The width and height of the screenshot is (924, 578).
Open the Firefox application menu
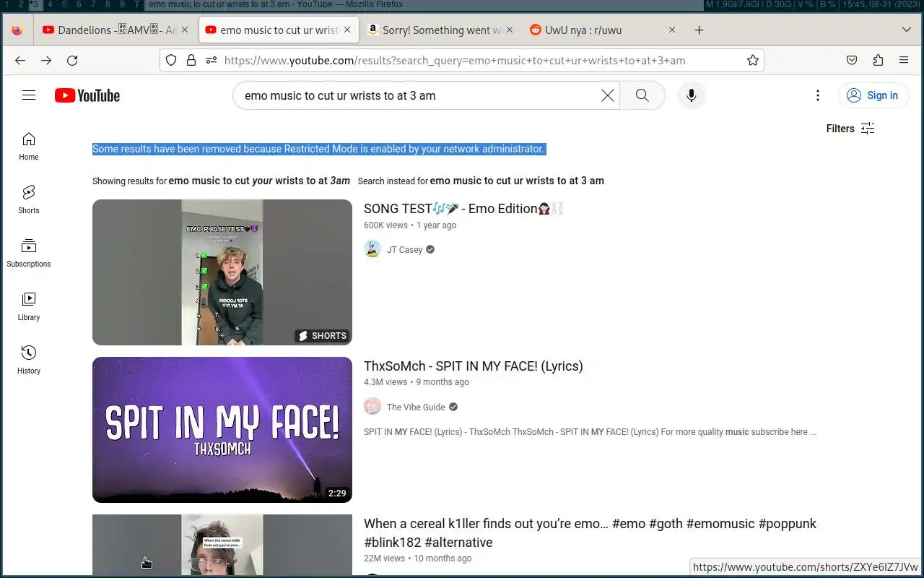tap(904, 60)
